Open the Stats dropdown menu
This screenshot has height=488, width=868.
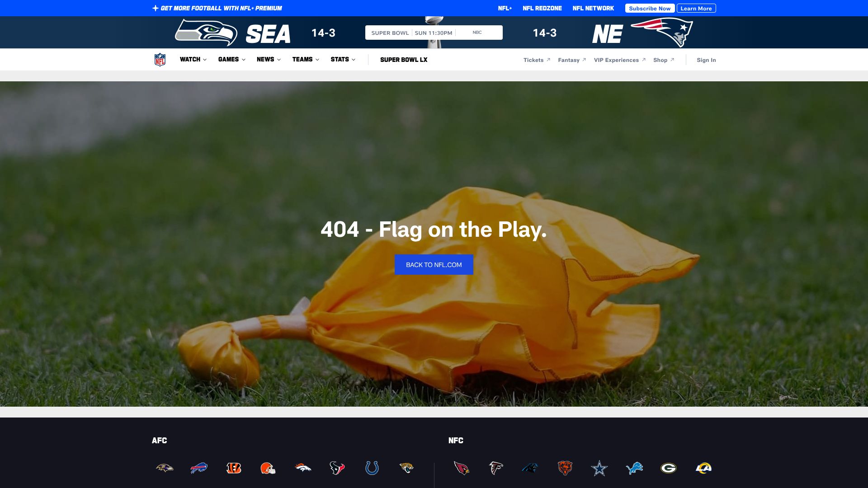(343, 60)
